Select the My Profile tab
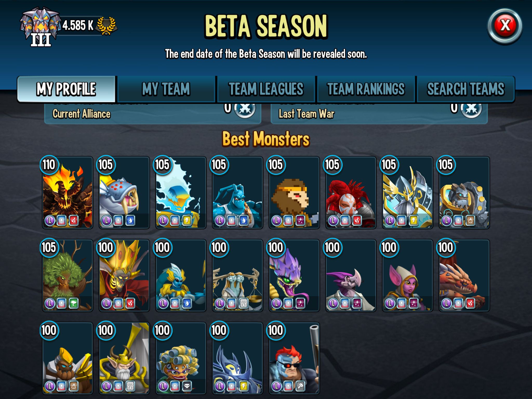The image size is (532, 399). pyautogui.click(x=66, y=89)
